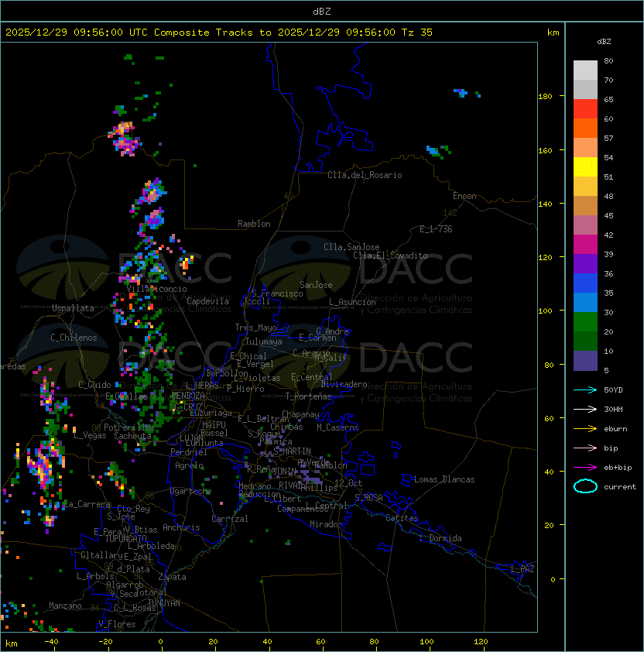Click the Composite Tracks timestamp header text

219,33
